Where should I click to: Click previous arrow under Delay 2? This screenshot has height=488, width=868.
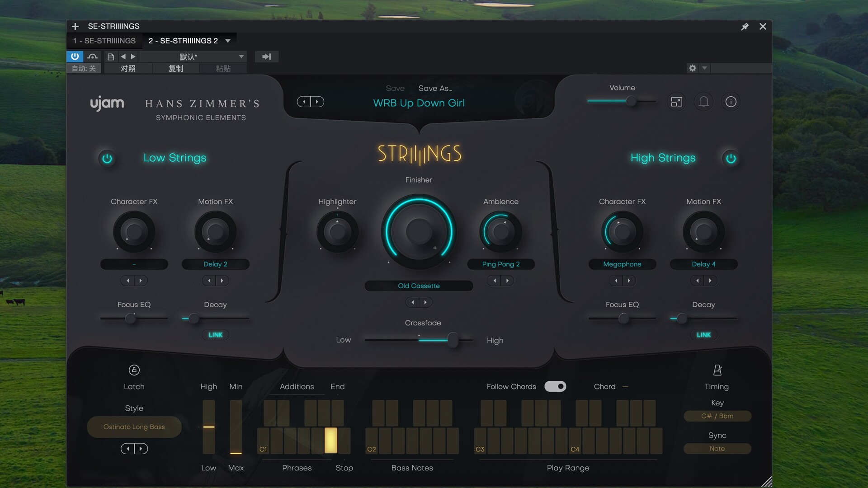209,281
